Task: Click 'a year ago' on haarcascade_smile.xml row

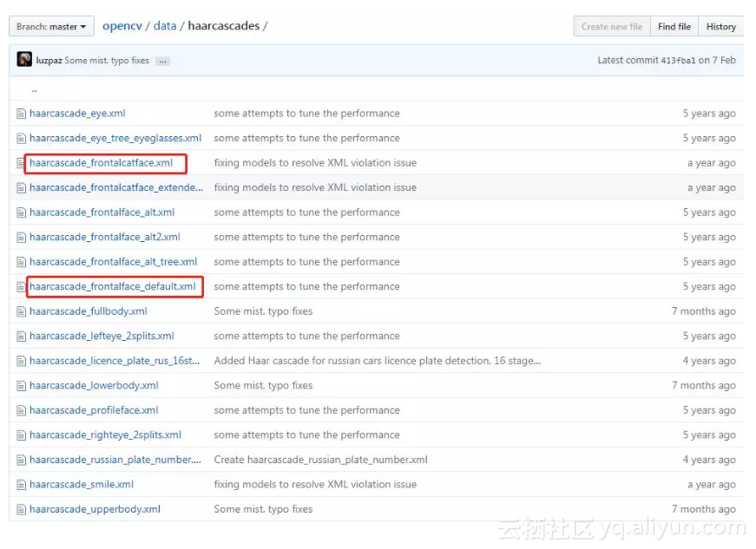Action: click(712, 485)
